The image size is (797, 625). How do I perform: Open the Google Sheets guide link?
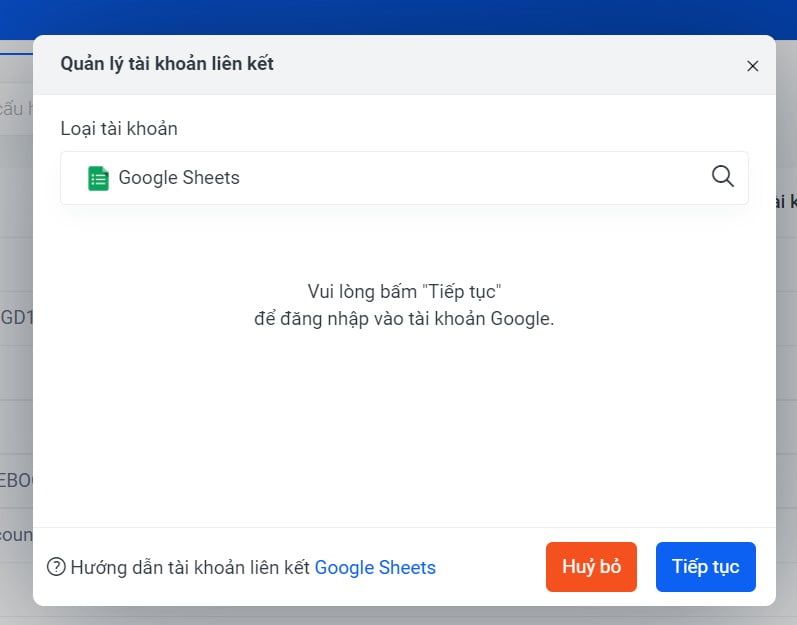point(375,567)
